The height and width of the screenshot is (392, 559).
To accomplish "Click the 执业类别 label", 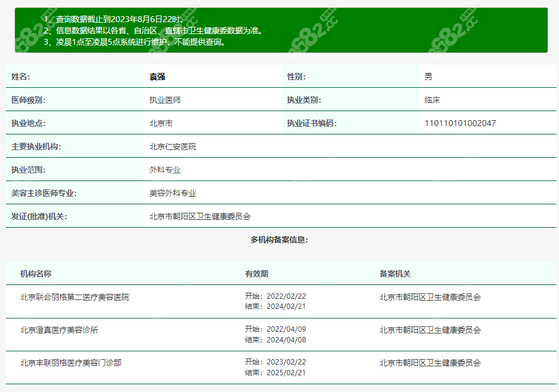I will [x=304, y=100].
